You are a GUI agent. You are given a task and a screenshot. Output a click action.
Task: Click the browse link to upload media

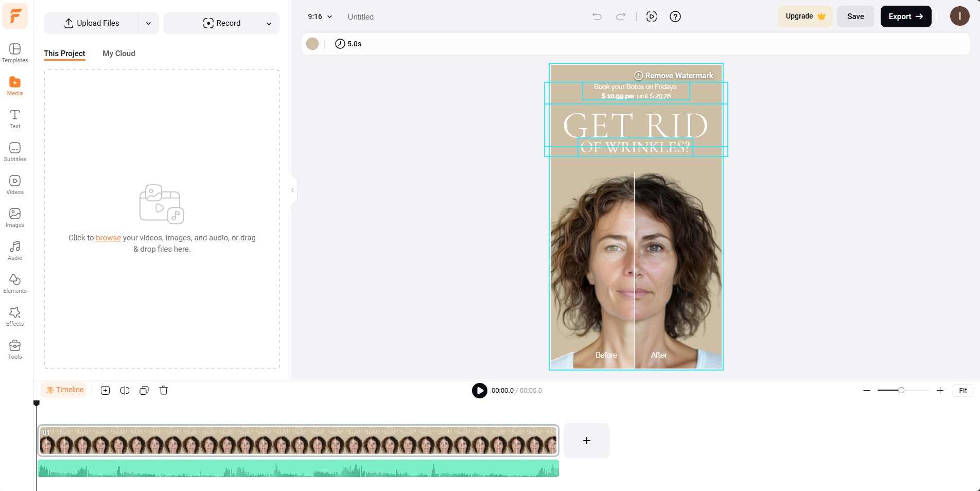tap(108, 238)
